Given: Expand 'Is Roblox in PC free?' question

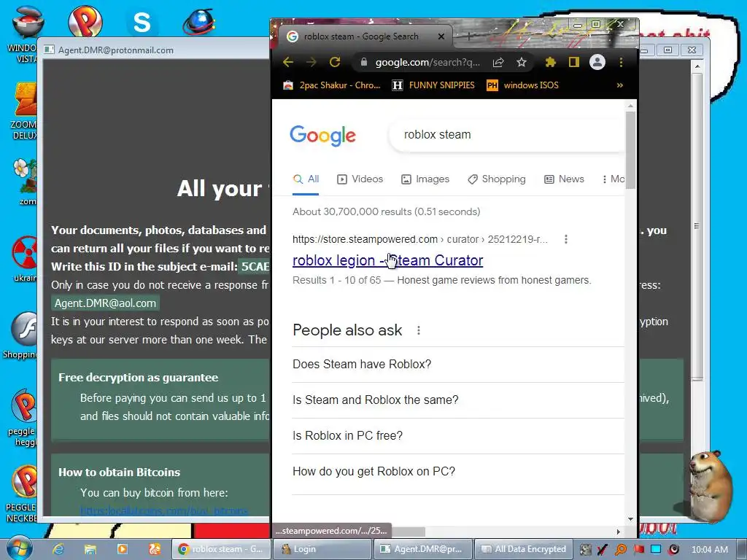Looking at the screenshot, I should pyautogui.click(x=458, y=436).
